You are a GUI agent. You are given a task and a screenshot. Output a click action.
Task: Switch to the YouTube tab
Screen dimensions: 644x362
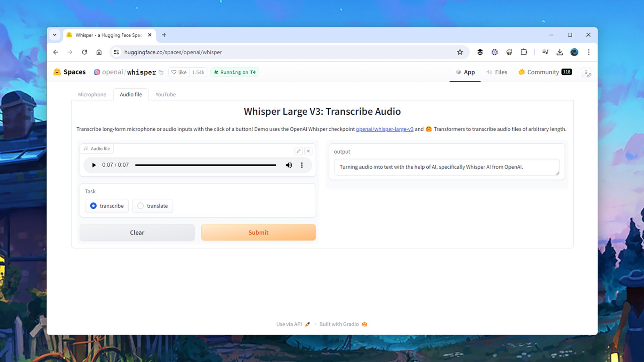point(165,94)
